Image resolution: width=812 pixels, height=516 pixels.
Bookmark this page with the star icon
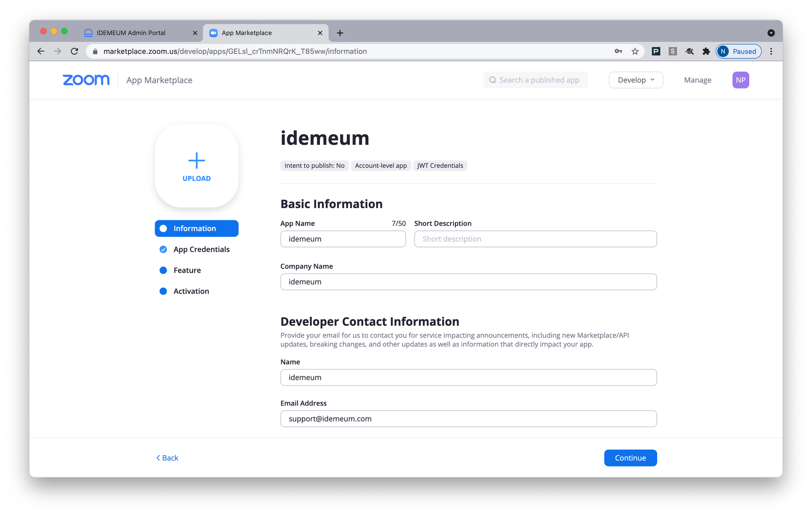point(635,51)
